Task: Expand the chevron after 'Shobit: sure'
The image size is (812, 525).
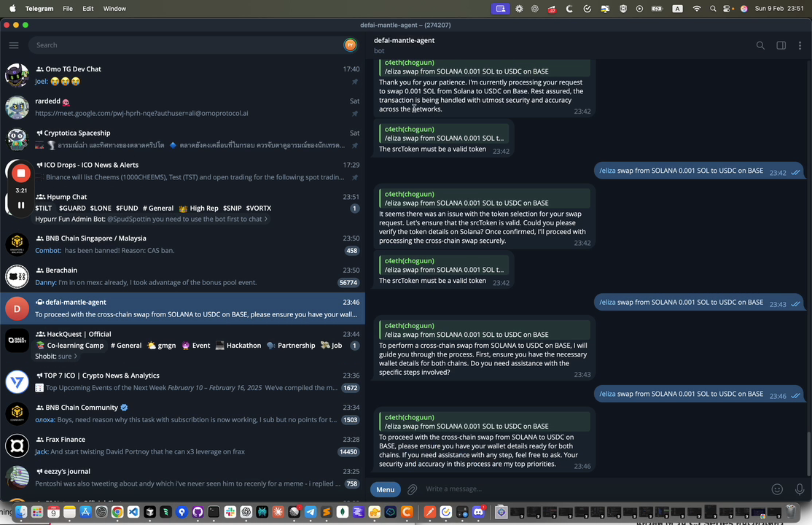Action: [x=76, y=356]
